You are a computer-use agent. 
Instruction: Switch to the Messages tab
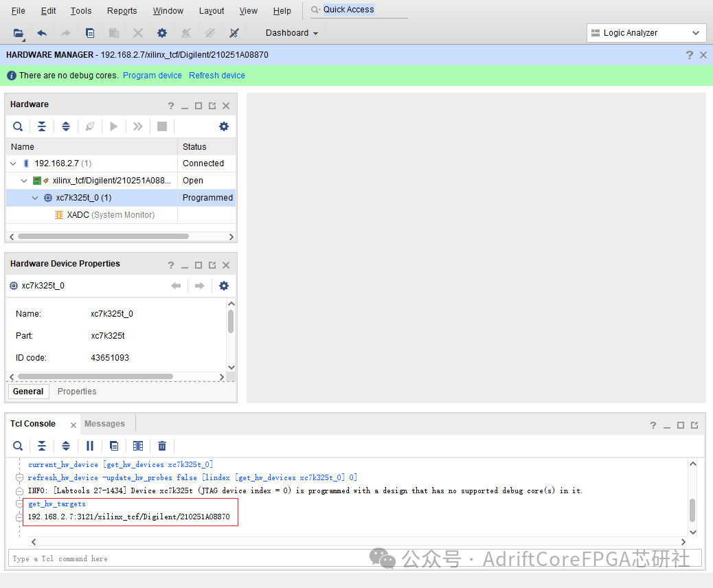pos(104,424)
